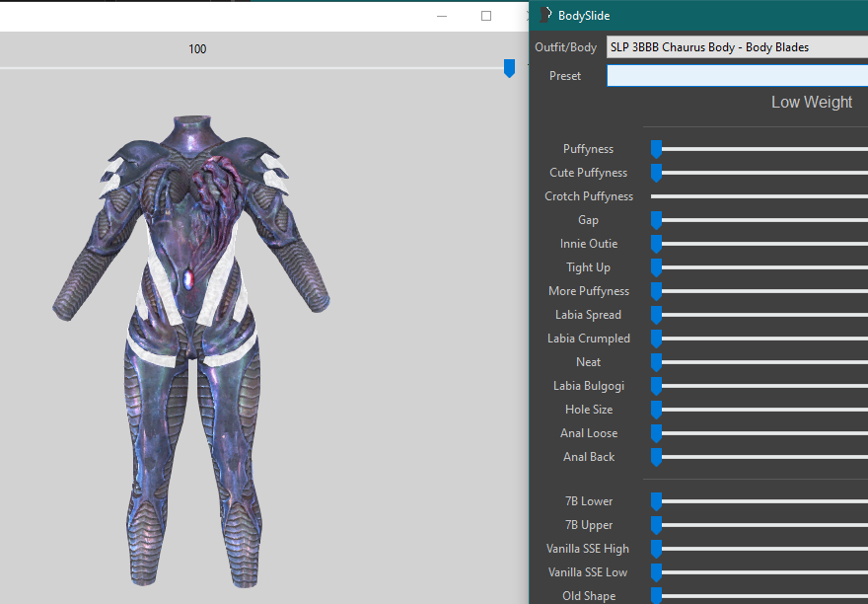Open the Outfit/Body combo box
The width and height of the screenshot is (868, 604).
[737, 47]
